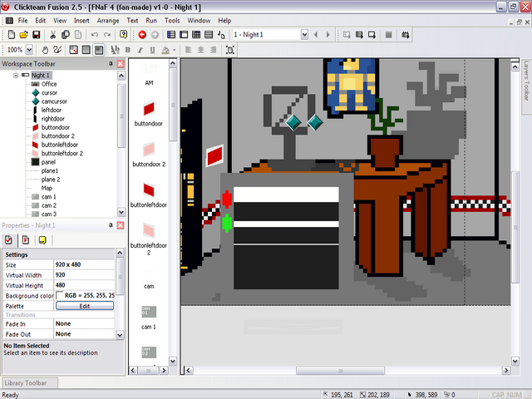Click the red door button in frame
532x399 pixels.
214,155
